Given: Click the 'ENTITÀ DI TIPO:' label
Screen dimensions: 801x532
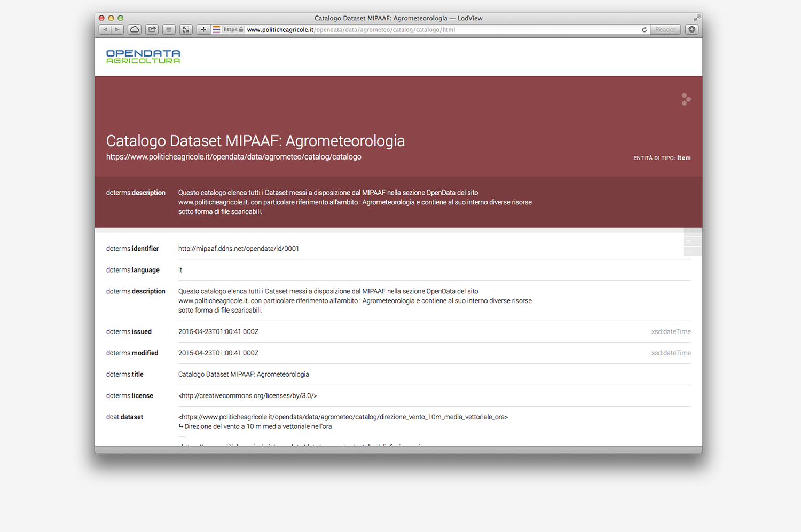Looking at the screenshot, I should click(654, 158).
